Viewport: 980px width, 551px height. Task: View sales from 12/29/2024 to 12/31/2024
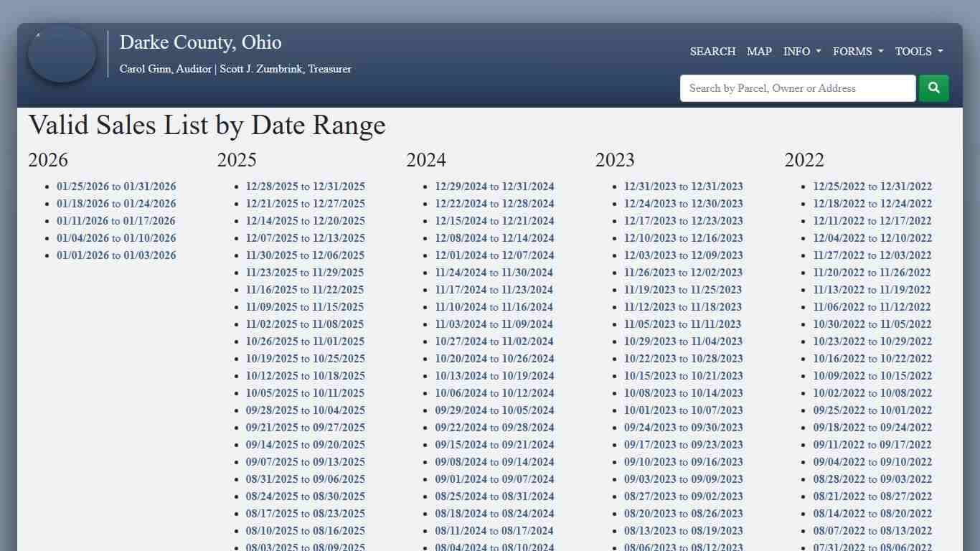494,186
